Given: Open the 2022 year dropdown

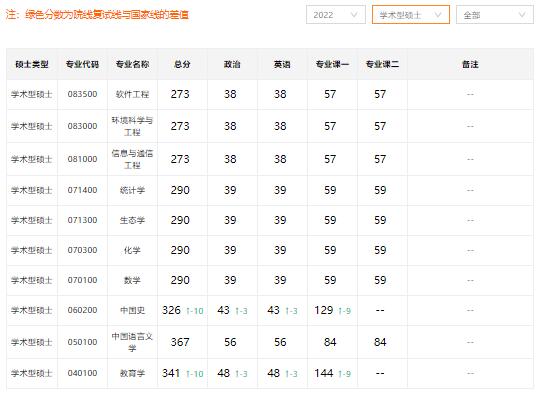Looking at the screenshot, I should (x=336, y=15).
